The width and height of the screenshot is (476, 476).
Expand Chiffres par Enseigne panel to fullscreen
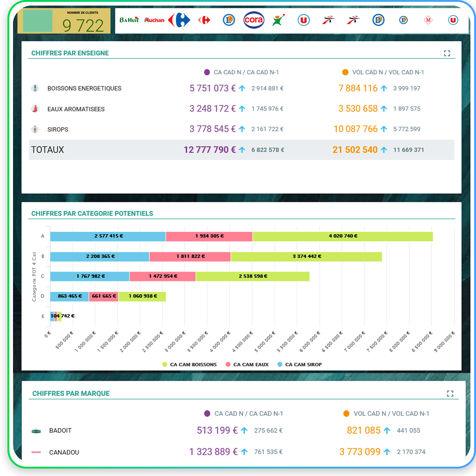tap(447, 54)
